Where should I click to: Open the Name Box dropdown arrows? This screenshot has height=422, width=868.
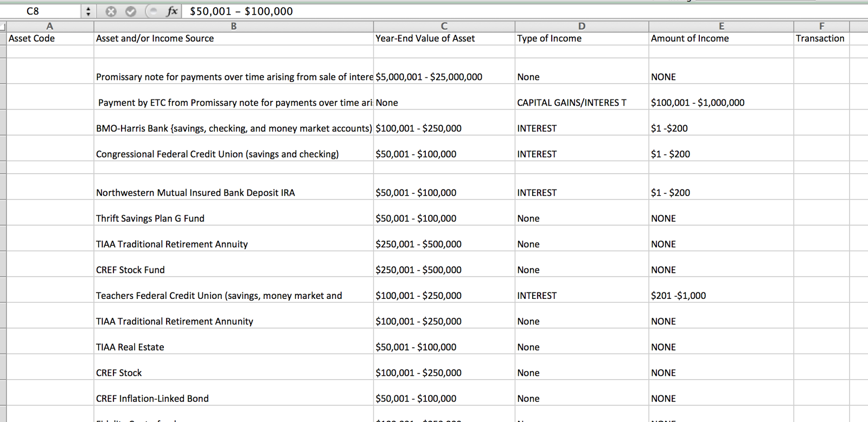pos(88,11)
